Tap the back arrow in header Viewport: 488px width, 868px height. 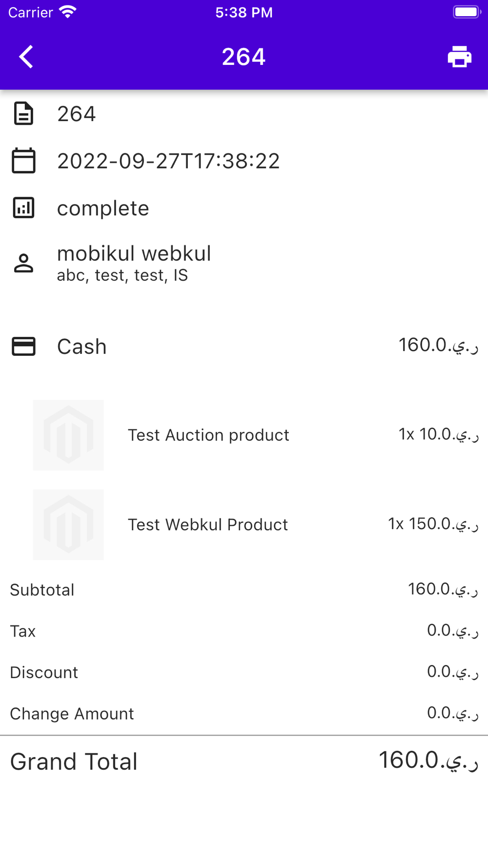tap(26, 57)
